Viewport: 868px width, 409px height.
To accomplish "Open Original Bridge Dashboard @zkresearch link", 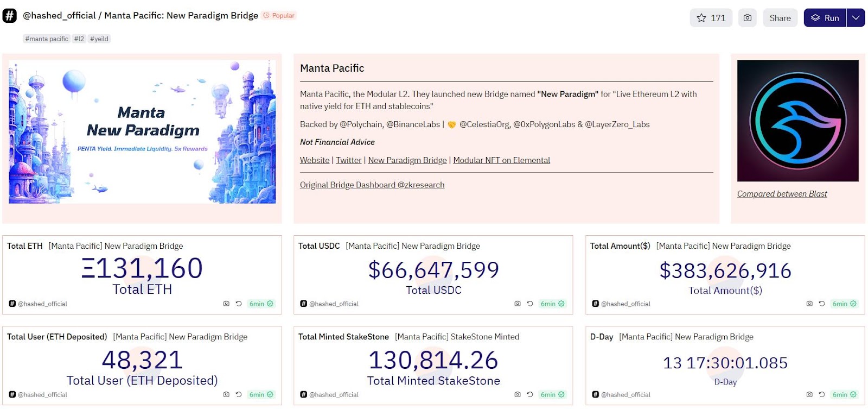I will pos(372,185).
